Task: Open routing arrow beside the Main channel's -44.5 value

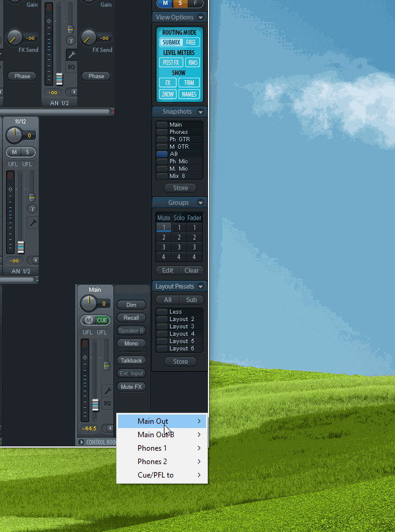Action: click(109, 428)
